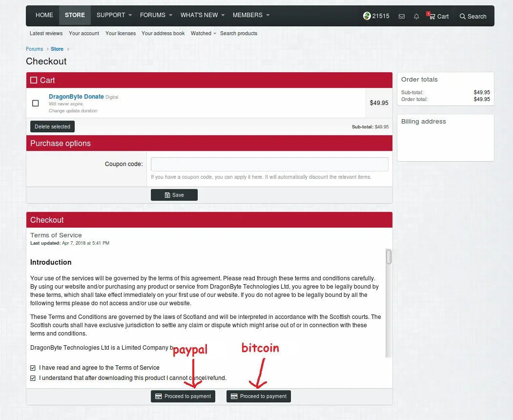Open the inbox envelope icon

[x=401, y=17]
